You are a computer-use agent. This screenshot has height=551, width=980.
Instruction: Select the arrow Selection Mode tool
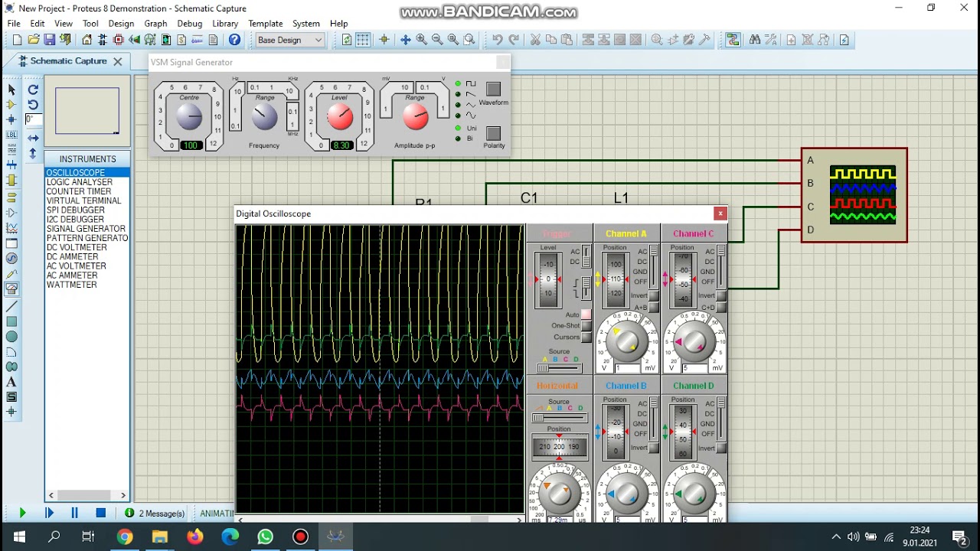click(x=11, y=90)
